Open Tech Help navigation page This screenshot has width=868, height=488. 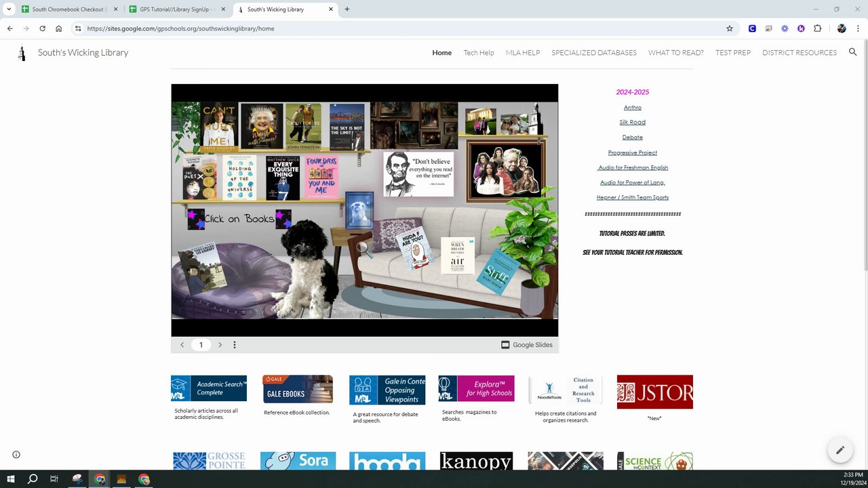click(x=479, y=53)
